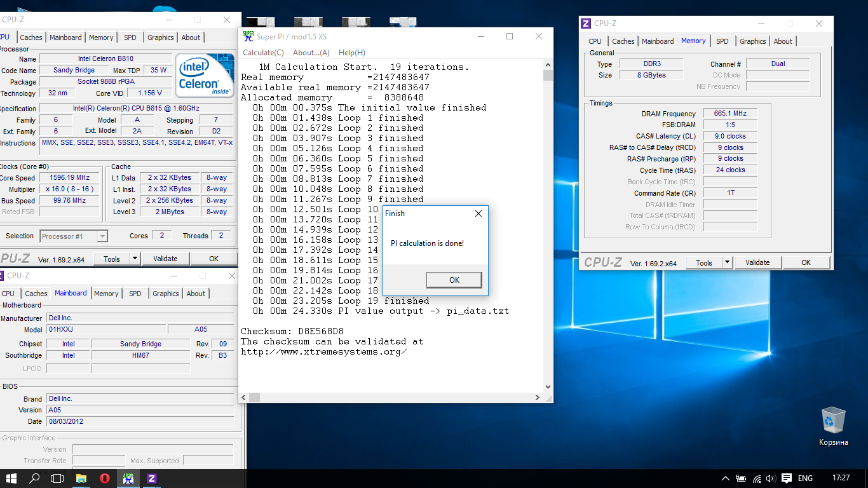This screenshot has height=488, width=868.
Task: Close the Finish dialog with X
Action: [x=478, y=213]
